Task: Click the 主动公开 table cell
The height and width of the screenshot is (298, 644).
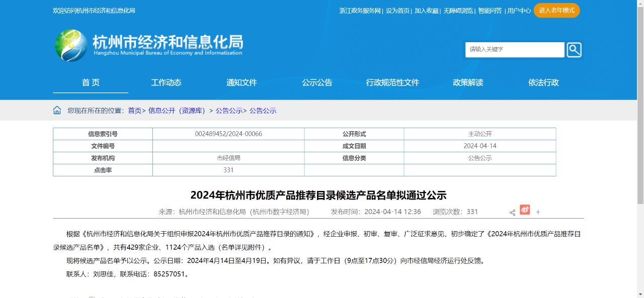Action: (x=480, y=134)
